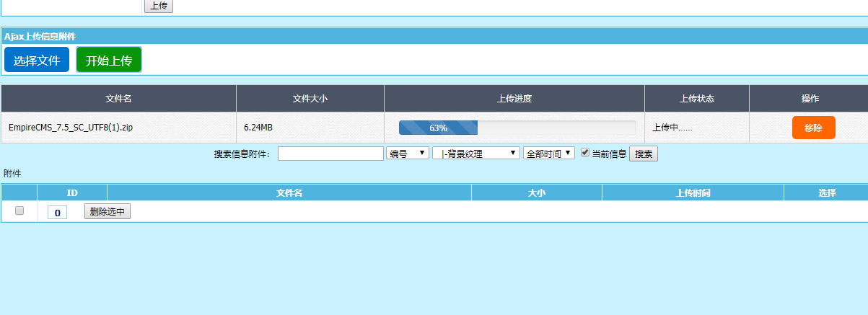This screenshot has width=868, height=315.
Task: Click the 63% upload progress bar
Action: [517, 128]
